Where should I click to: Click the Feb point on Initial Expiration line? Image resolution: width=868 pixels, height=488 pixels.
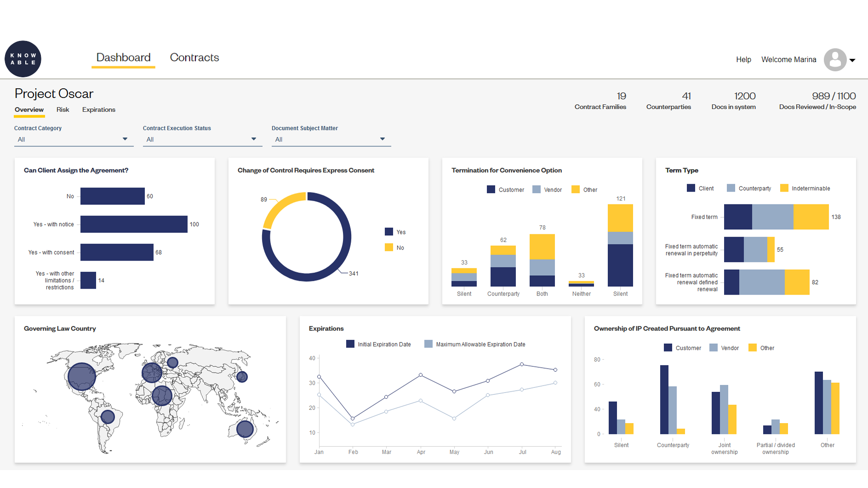tap(353, 419)
